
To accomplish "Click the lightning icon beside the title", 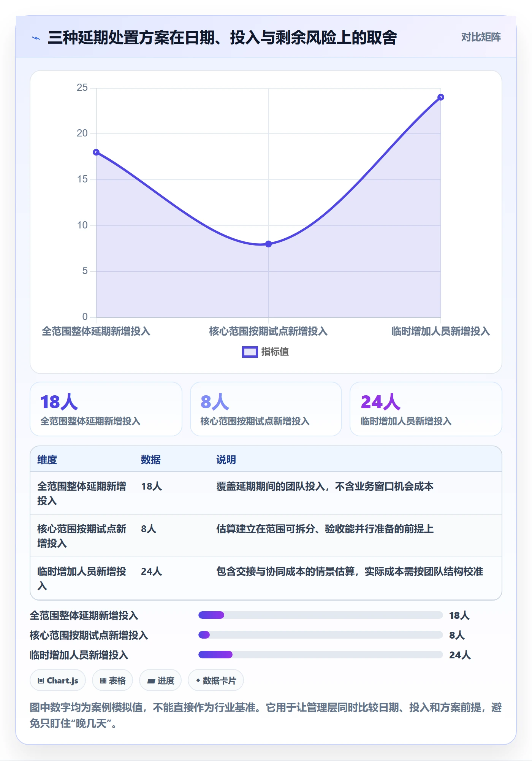I will (36, 38).
